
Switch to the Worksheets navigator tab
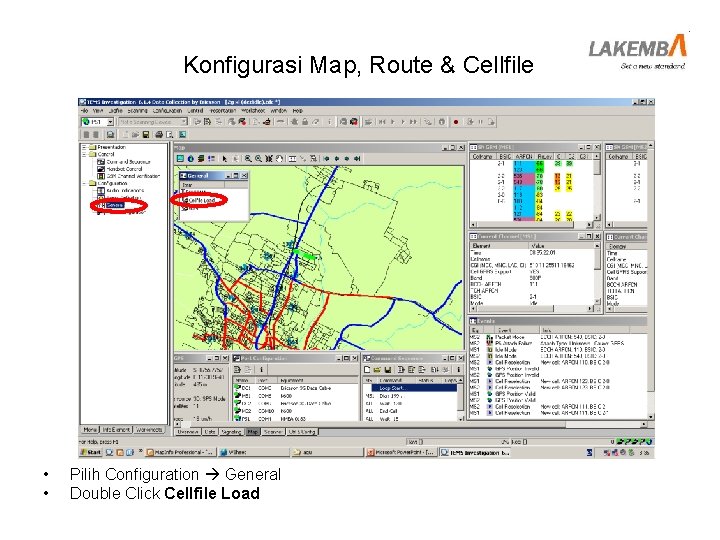click(x=149, y=430)
